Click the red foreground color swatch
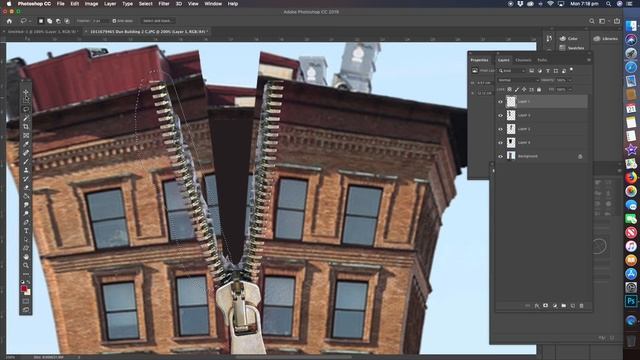640x360 pixels. [x=24, y=289]
